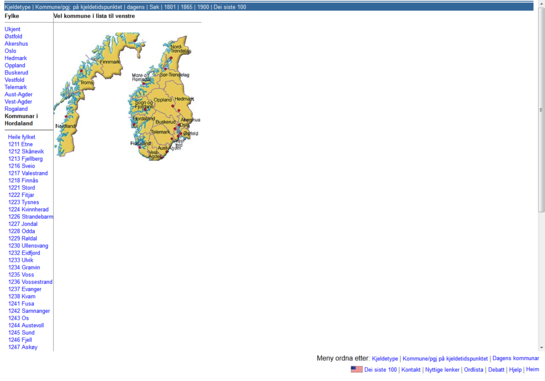Open the 1235 Voss municipality
545x381 pixels.
(21, 275)
